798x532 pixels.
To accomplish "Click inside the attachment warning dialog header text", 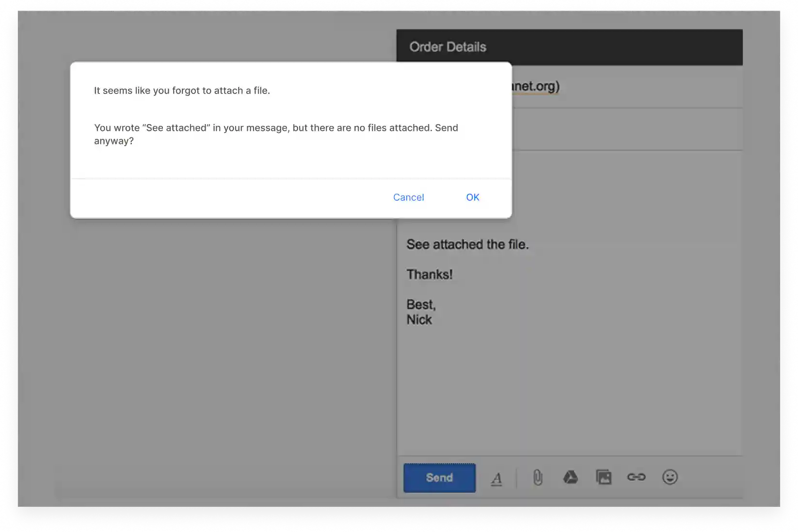I will 182,90.
